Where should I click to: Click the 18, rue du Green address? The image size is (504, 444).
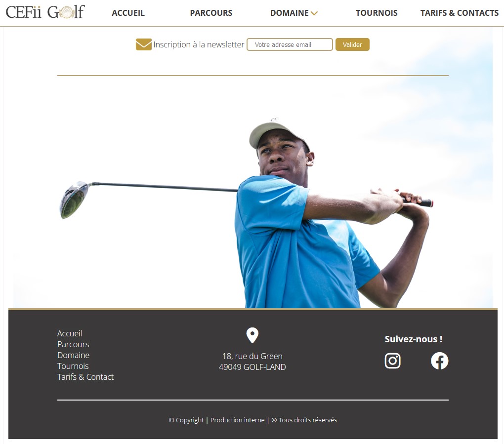(252, 356)
